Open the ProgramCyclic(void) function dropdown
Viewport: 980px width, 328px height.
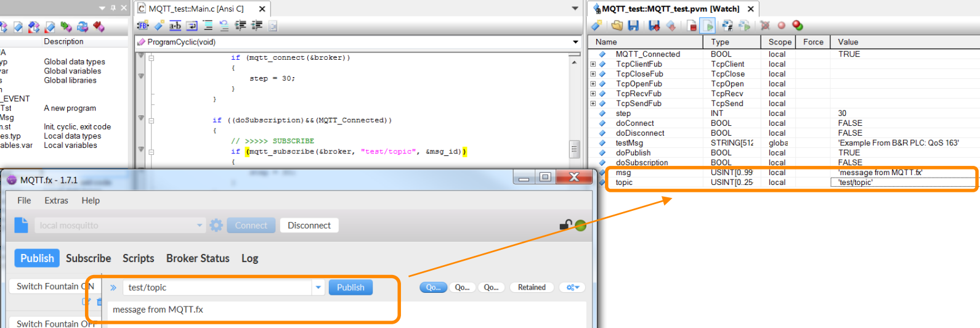(x=575, y=42)
